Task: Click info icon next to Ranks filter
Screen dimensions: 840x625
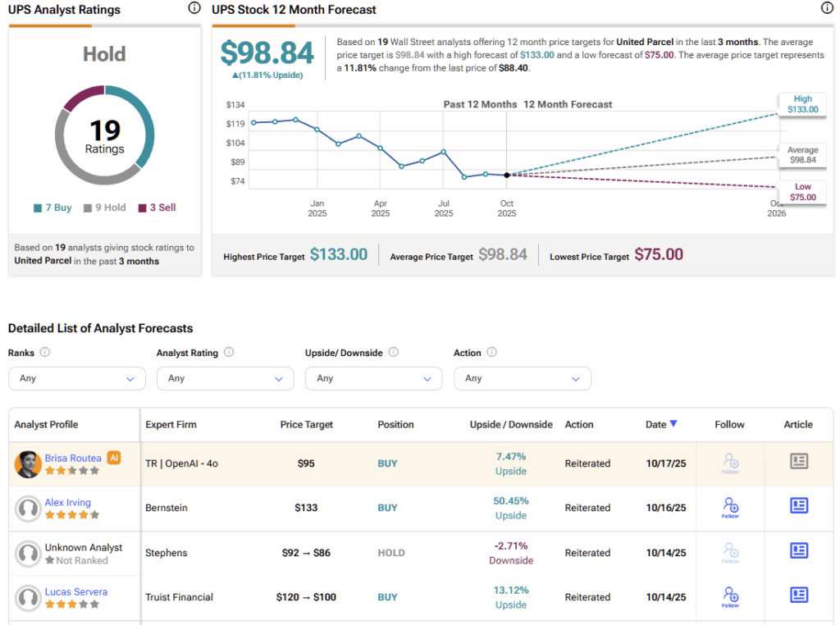Action: tap(45, 353)
